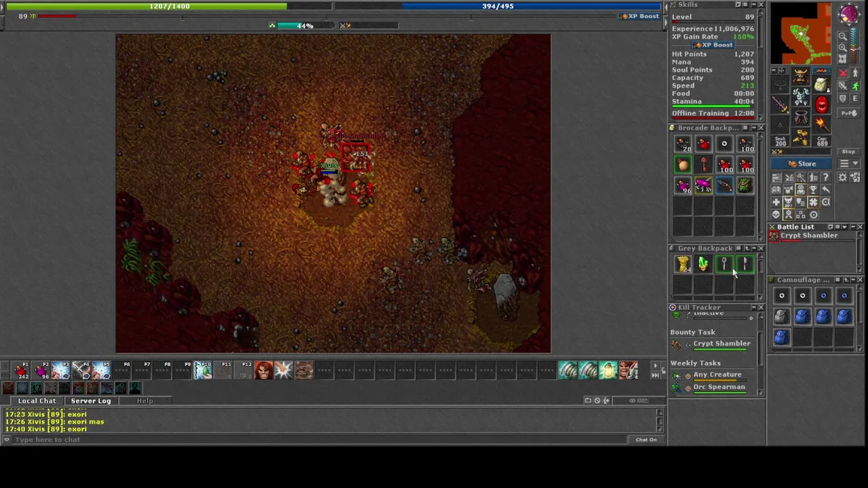Click the XP Boost button in Skills
Image resolution: width=868 pixels, height=488 pixels.
tap(713, 45)
